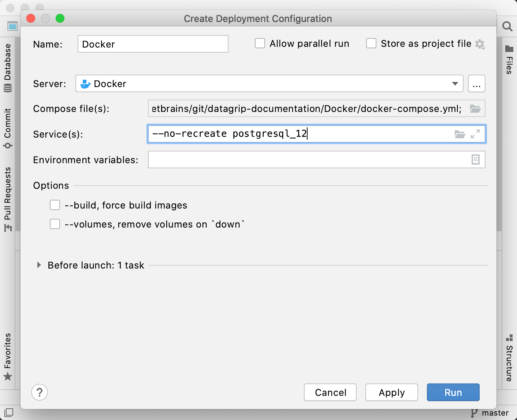The image size is (517, 420).
Task: Expand the Before launch task list
Action: [39, 265]
